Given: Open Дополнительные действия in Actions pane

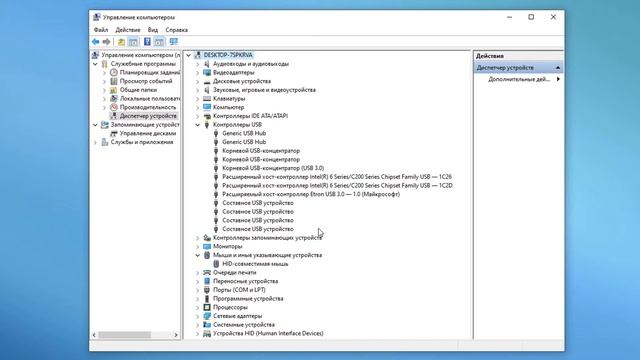Looking at the screenshot, I should tap(519, 79).
